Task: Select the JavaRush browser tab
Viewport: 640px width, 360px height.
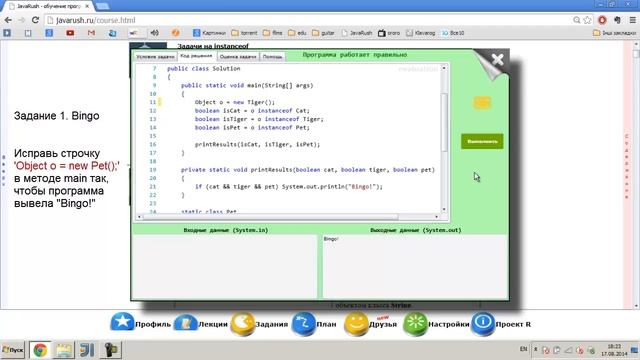Action: tap(48, 6)
